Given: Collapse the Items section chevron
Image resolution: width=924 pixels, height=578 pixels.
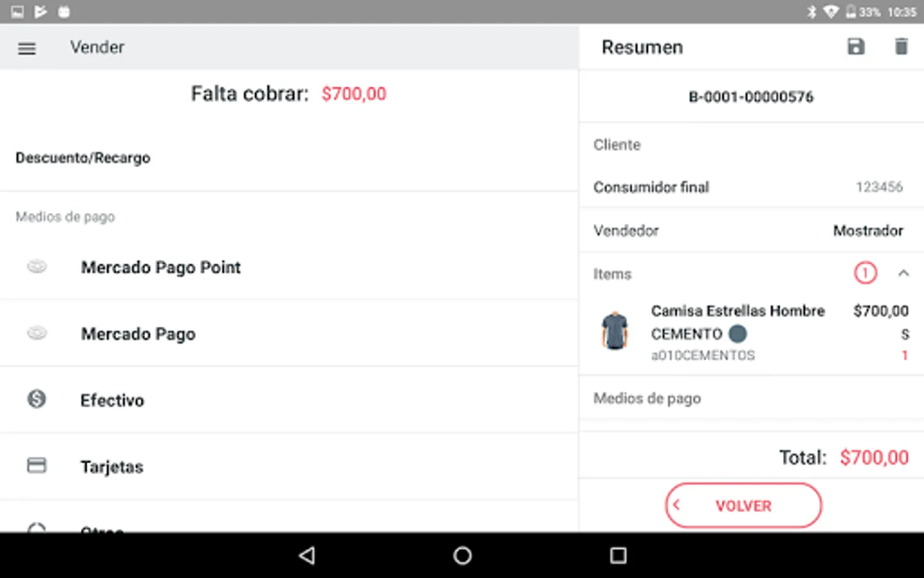Looking at the screenshot, I should coord(903,274).
